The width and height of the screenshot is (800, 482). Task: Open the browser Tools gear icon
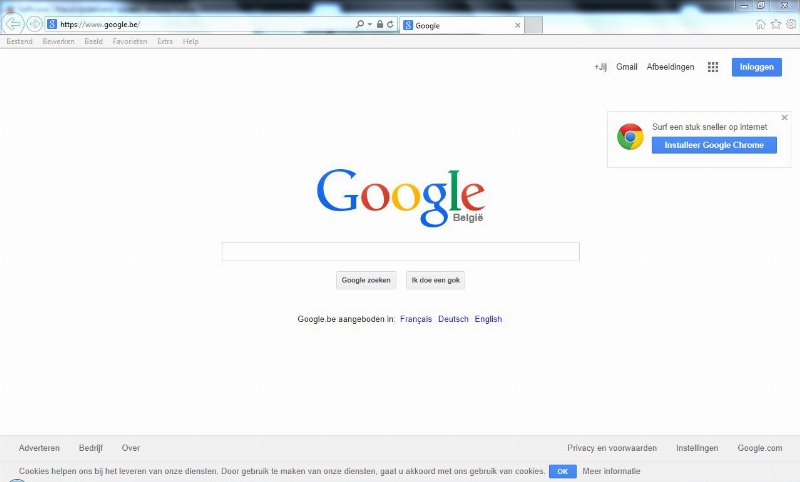click(791, 24)
